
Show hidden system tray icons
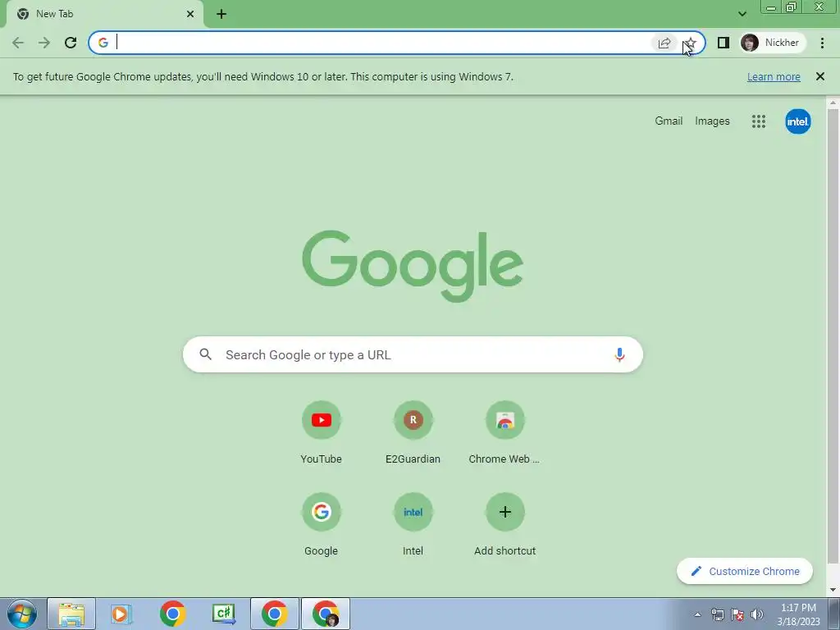pos(697,614)
